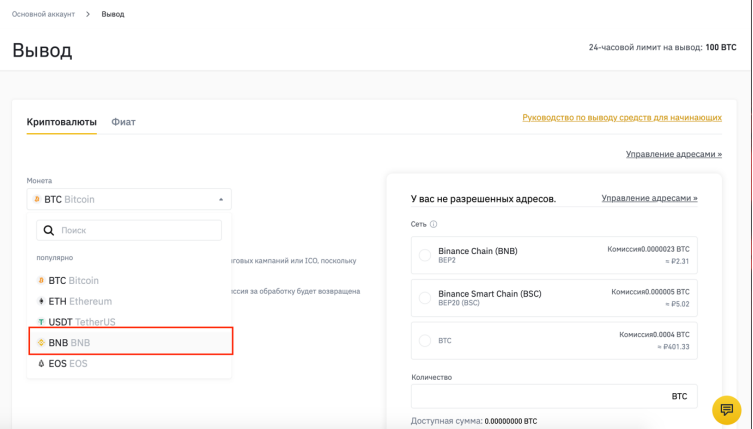Select Binance Chain (BNB) BEP2 network radio
The height and width of the screenshot is (429, 753).
click(425, 255)
